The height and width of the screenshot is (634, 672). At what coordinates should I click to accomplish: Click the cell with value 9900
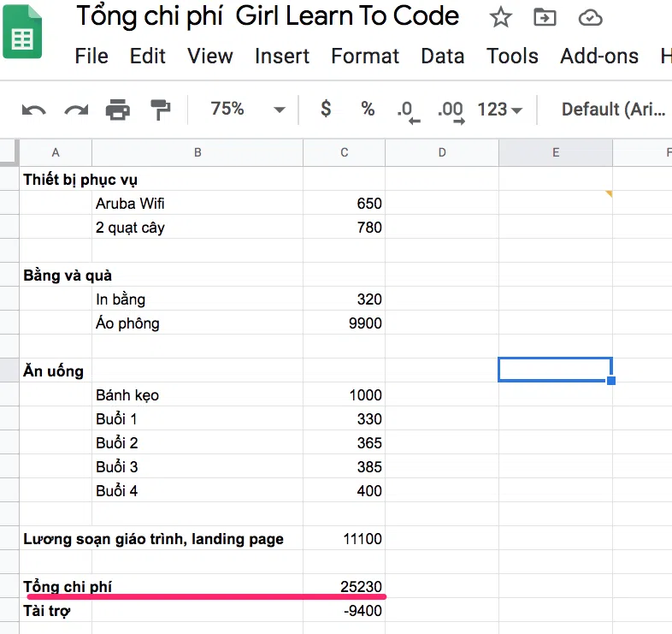point(345,323)
